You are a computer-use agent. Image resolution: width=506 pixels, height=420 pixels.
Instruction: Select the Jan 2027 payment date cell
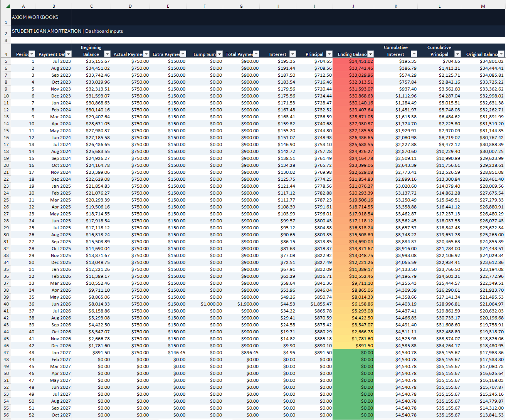click(54, 353)
